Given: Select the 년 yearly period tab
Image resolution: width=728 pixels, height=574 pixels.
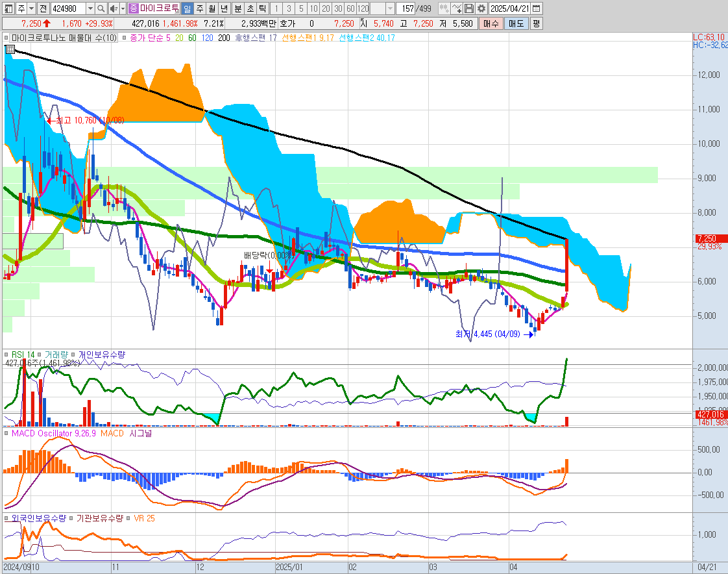Looking at the screenshot, I should (224, 8).
